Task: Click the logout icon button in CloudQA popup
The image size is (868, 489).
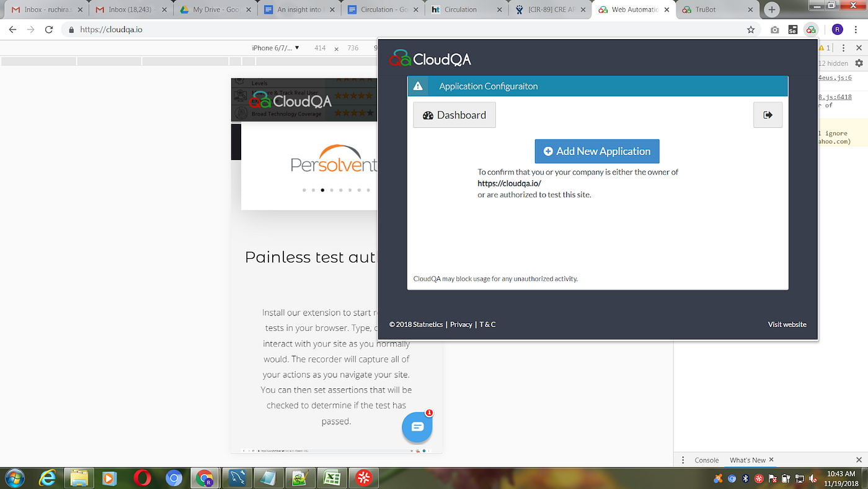Action: (768, 115)
